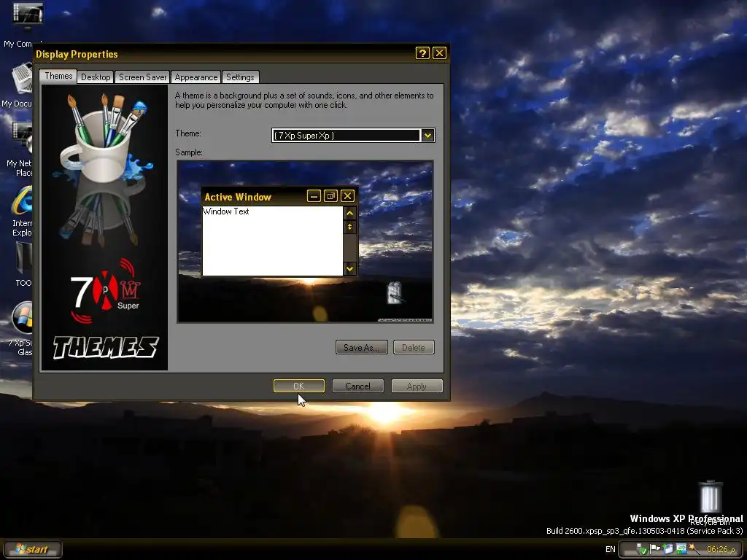Click the Cancel button

pos(357,386)
